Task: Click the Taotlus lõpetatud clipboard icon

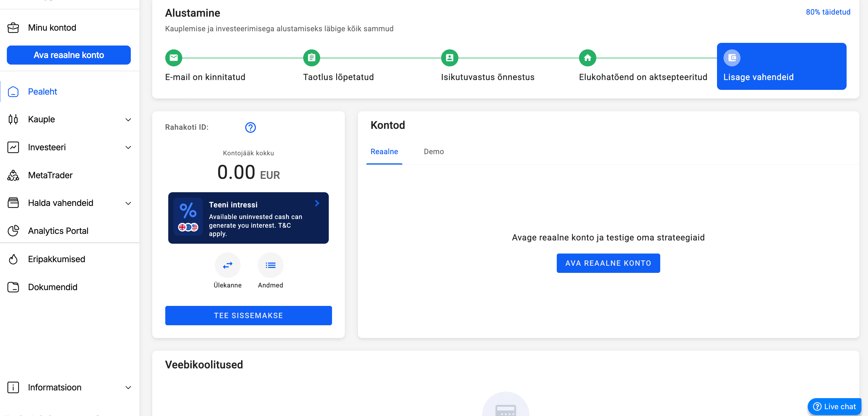Action: (x=311, y=58)
